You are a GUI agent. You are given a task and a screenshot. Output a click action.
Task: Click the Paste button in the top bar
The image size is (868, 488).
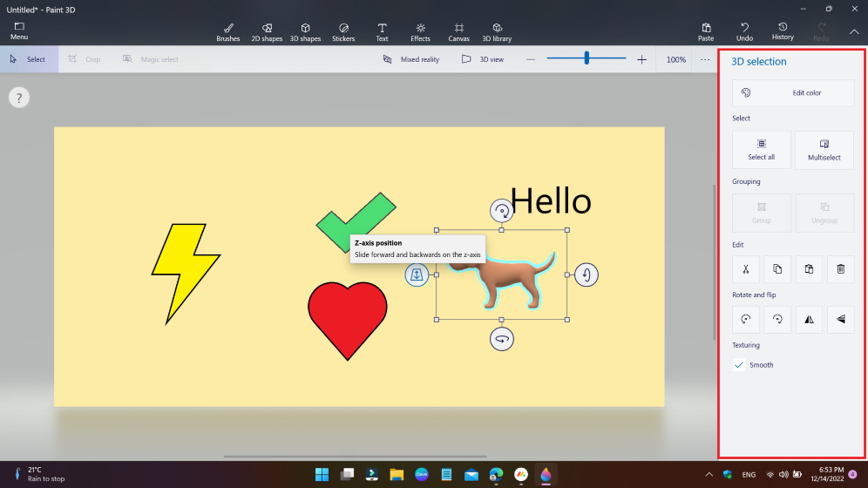(x=706, y=32)
